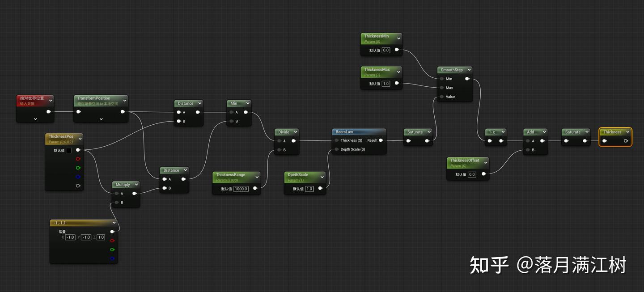Select the Multiply node title
The width and height of the screenshot is (644, 292).
(123, 185)
